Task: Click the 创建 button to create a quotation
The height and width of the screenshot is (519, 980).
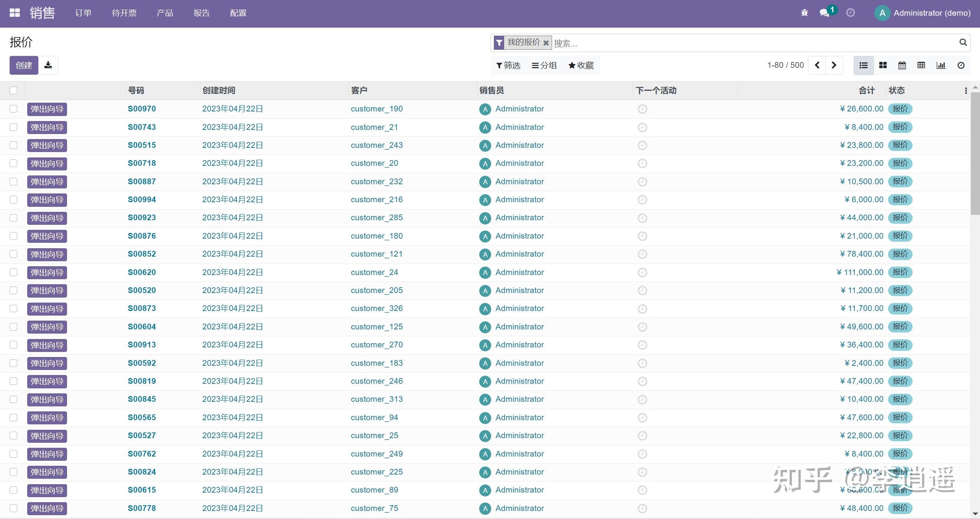Action: (24, 65)
